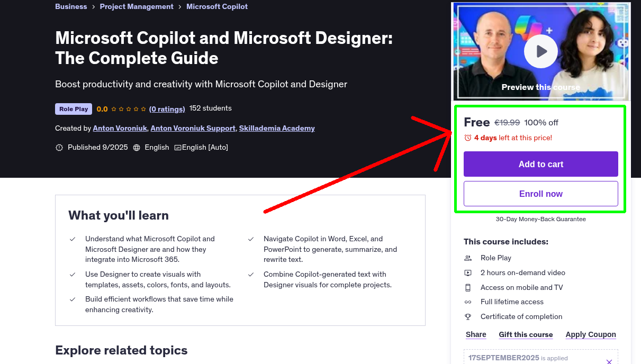Click the Share link
The image size is (641, 364).
click(476, 334)
